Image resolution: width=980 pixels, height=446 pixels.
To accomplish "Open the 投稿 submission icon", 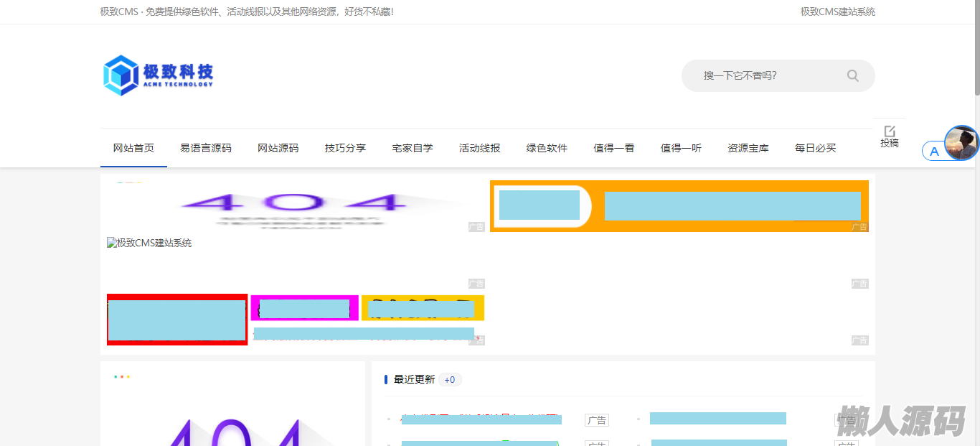I will tap(890, 136).
